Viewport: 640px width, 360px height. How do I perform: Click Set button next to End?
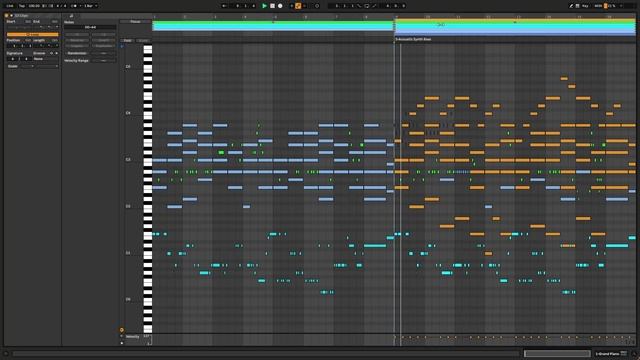(x=55, y=21)
